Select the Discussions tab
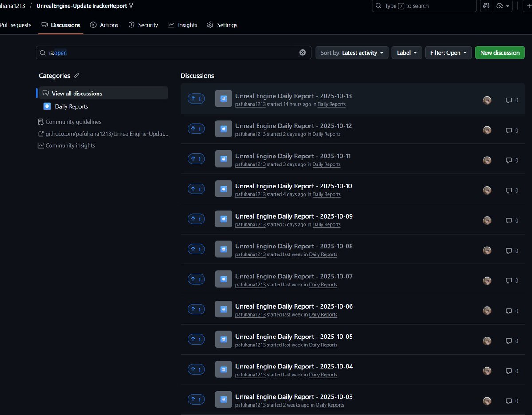 pos(61,25)
